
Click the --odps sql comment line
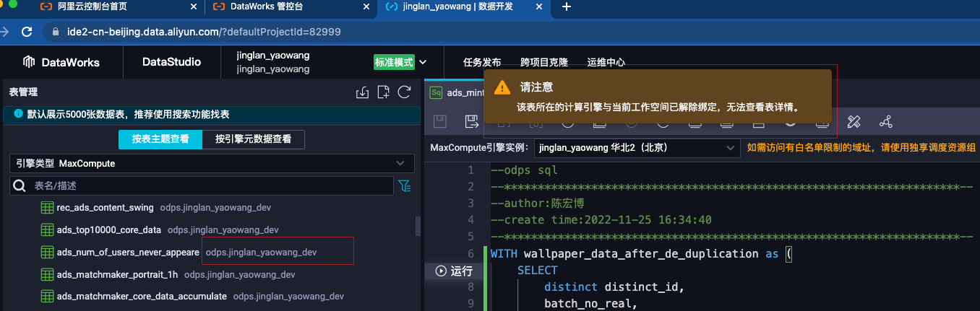coord(524,170)
